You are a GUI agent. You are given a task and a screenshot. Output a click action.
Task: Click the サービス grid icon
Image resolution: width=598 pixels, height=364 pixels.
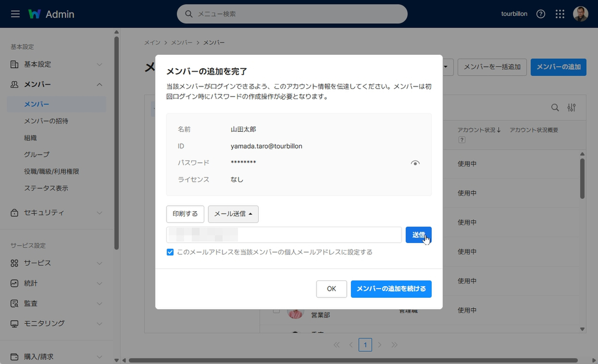[14, 263]
